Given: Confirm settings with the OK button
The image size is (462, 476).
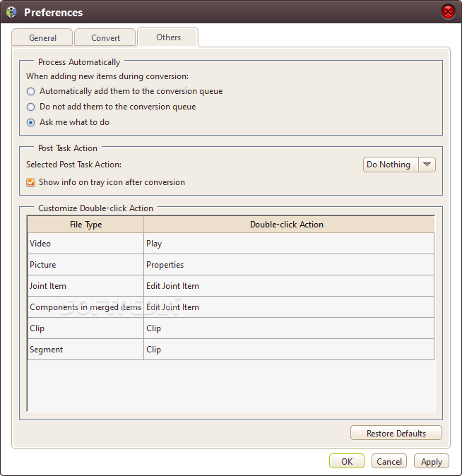Looking at the screenshot, I should click(347, 461).
